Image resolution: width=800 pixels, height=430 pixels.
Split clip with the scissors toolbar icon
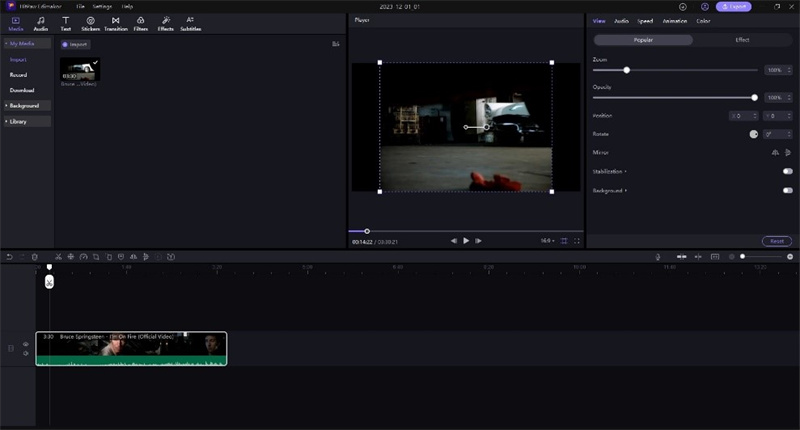(58, 257)
